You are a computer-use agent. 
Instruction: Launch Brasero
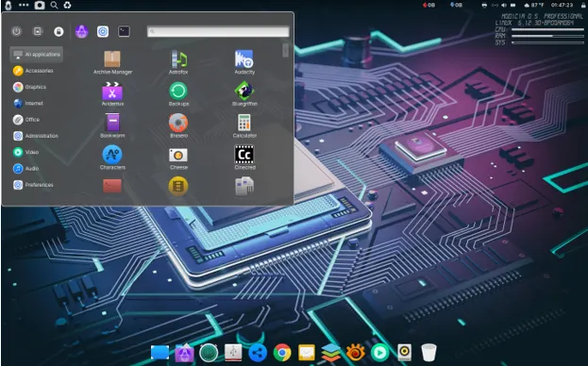pyautogui.click(x=178, y=126)
